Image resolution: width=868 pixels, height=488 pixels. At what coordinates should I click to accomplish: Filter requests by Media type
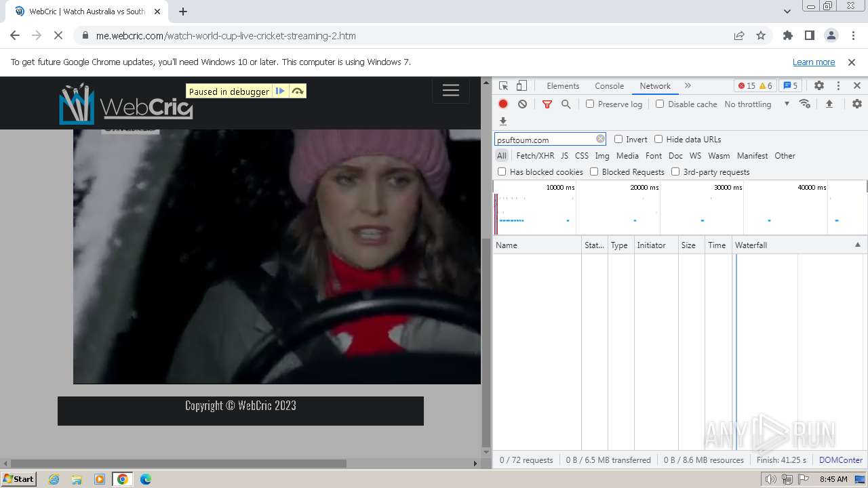pyautogui.click(x=627, y=155)
